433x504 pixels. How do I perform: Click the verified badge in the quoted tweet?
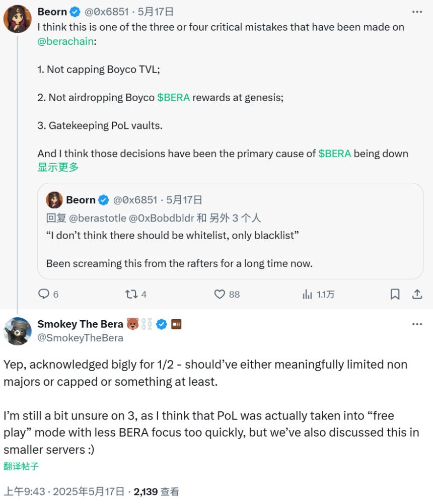click(x=104, y=200)
